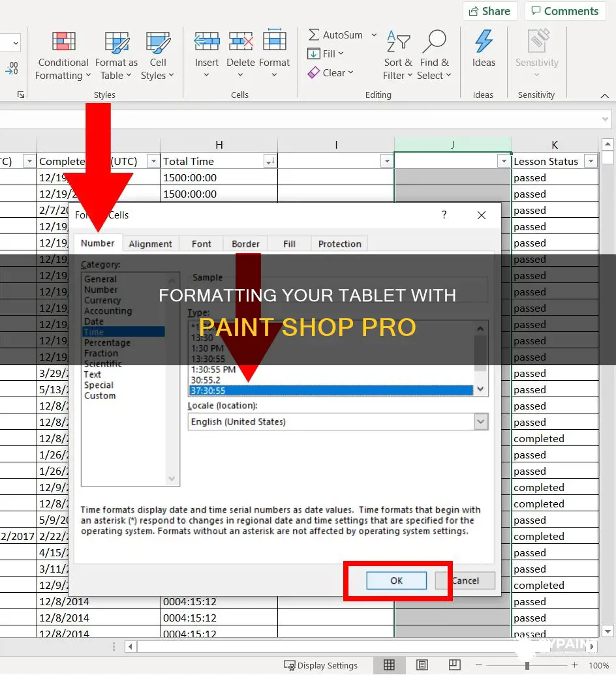This screenshot has width=616, height=675.
Task: Expand the formula bar arrow
Action: pyautogui.click(x=605, y=119)
